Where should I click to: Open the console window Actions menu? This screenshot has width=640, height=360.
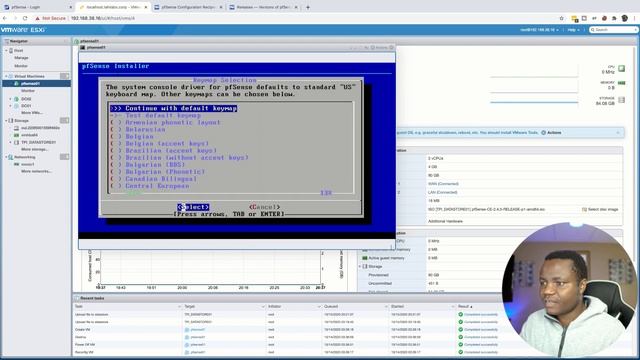tap(379, 48)
